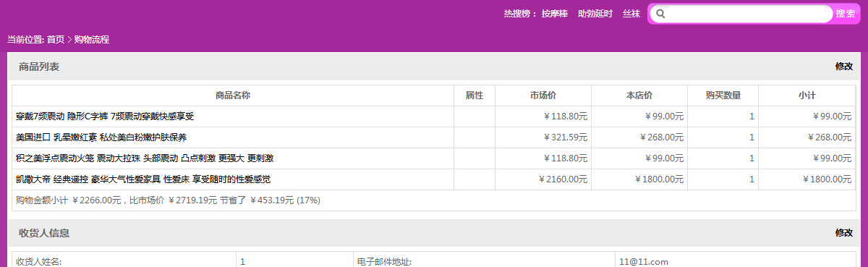Click the 购买数量 column header
The image size is (868, 267).
pos(723,96)
